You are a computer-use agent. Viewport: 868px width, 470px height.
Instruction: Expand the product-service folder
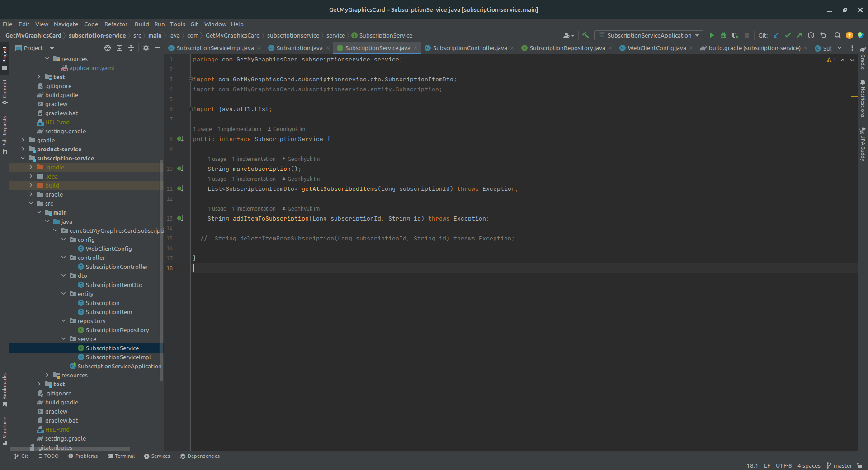click(x=23, y=149)
